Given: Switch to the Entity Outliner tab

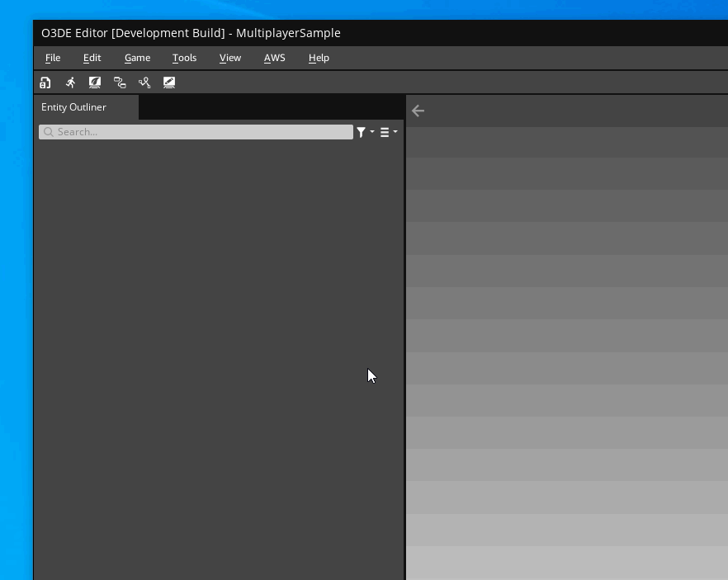Looking at the screenshot, I should click(73, 107).
